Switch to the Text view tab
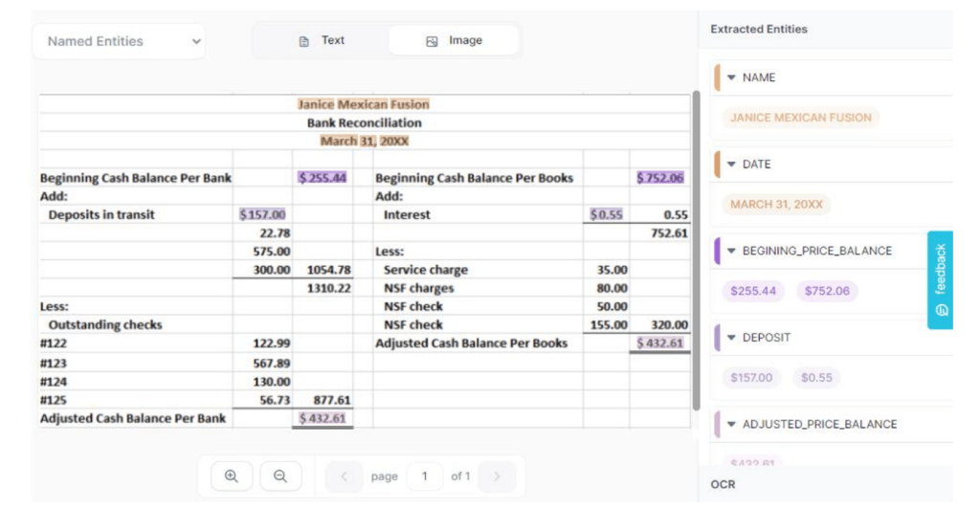 pyautogui.click(x=322, y=41)
